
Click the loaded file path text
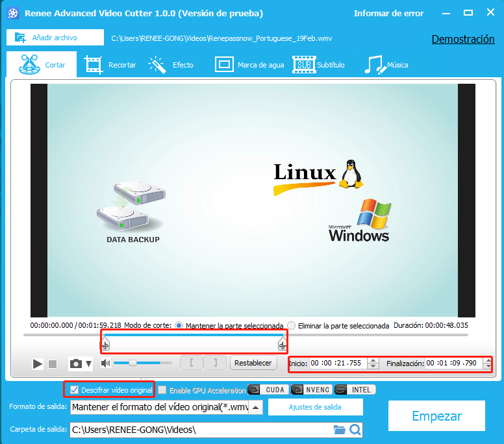coord(221,38)
